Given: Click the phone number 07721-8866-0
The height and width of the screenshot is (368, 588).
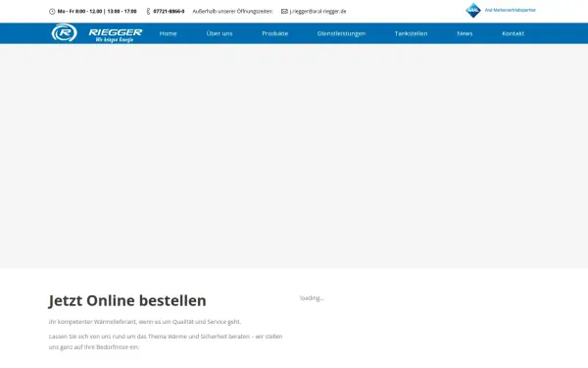Looking at the screenshot, I should pos(169,11).
